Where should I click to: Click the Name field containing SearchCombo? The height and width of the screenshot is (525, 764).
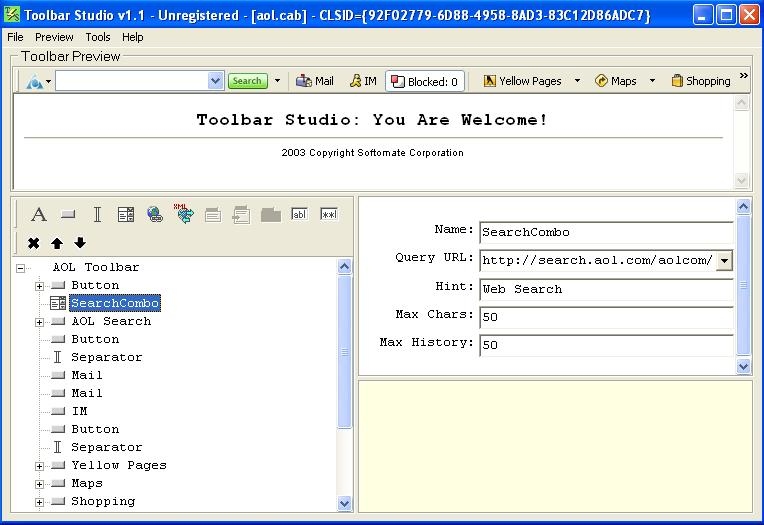(x=606, y=232)
